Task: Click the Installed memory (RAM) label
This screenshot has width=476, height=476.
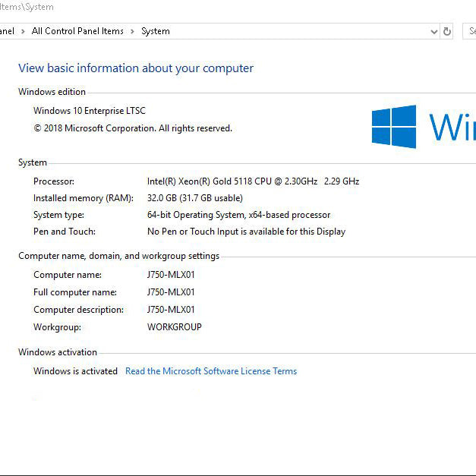Action: pyautogui.click(x=84, y=198)
